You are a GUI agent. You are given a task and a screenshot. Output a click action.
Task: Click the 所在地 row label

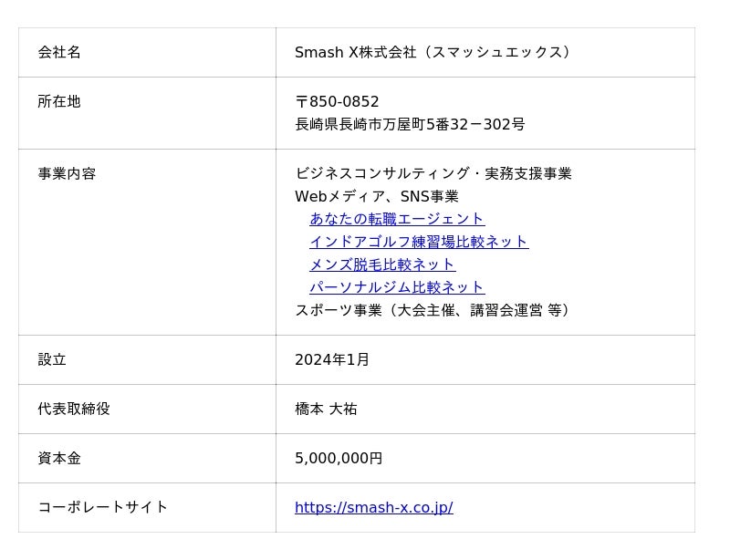tap(59, 101)
